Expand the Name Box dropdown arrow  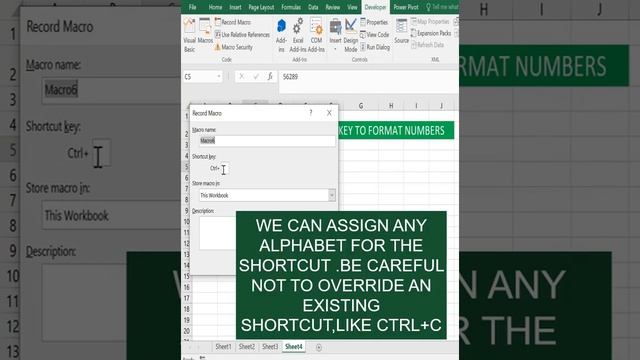point(219,77)
